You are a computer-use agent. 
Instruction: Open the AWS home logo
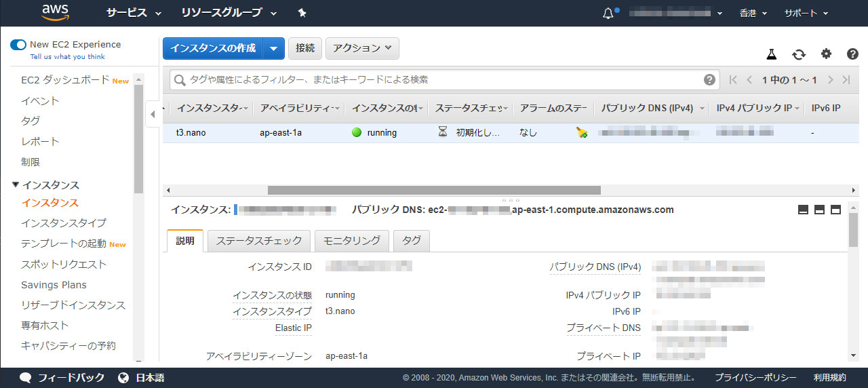click(56, 12)
